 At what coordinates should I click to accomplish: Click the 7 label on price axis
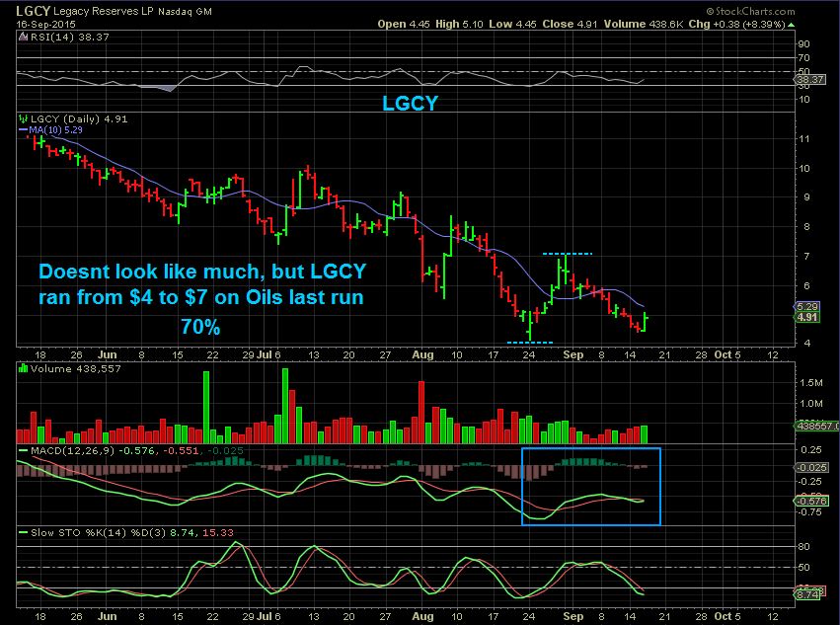point(806,256)
